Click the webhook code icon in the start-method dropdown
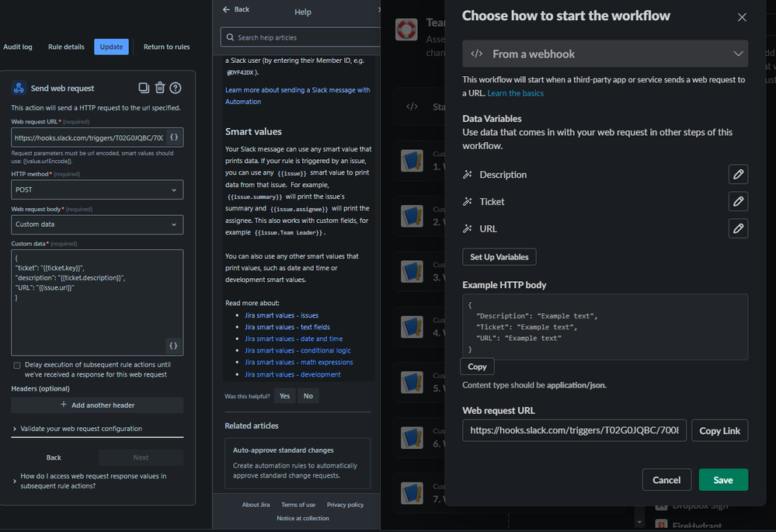This screenshot has height=532, width=776. click(477, 54)
